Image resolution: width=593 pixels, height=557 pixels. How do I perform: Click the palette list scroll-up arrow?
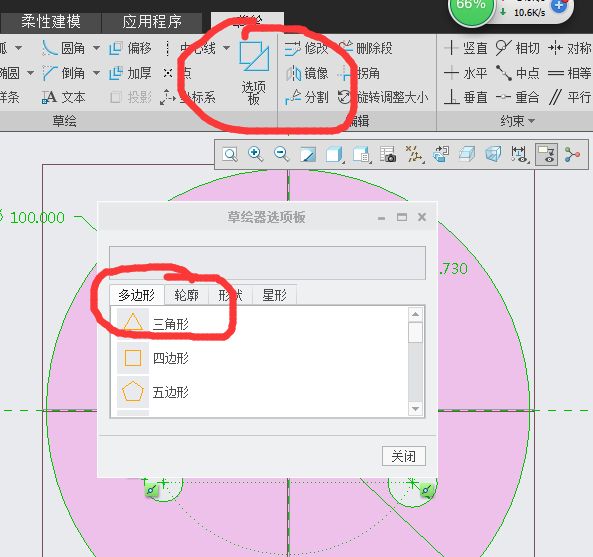click(415, 314)
